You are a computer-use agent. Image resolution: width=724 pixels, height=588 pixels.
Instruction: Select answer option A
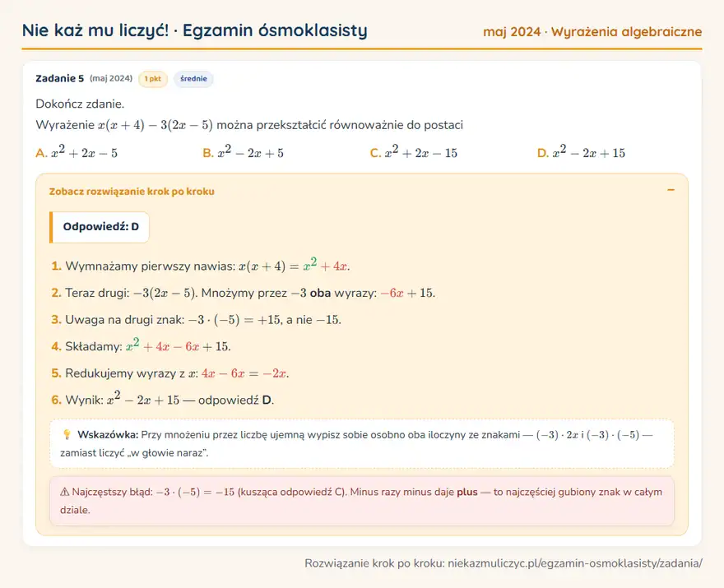[x=77, y=152]
